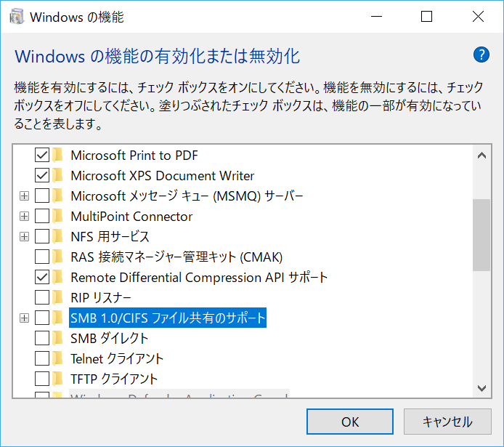
Task: Click folder icon next to RIP リスナー
Action: pos(57,297)
